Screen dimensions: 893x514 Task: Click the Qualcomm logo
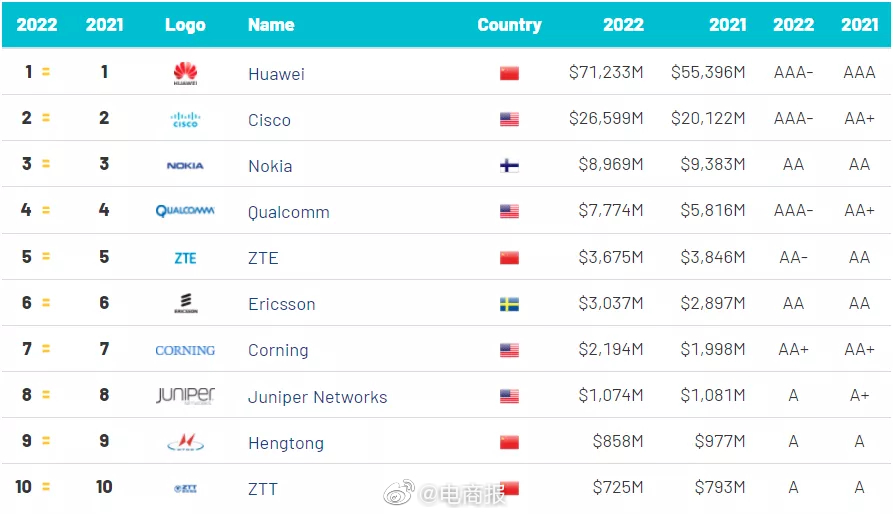pyautogui.click(x=185, y=211)
